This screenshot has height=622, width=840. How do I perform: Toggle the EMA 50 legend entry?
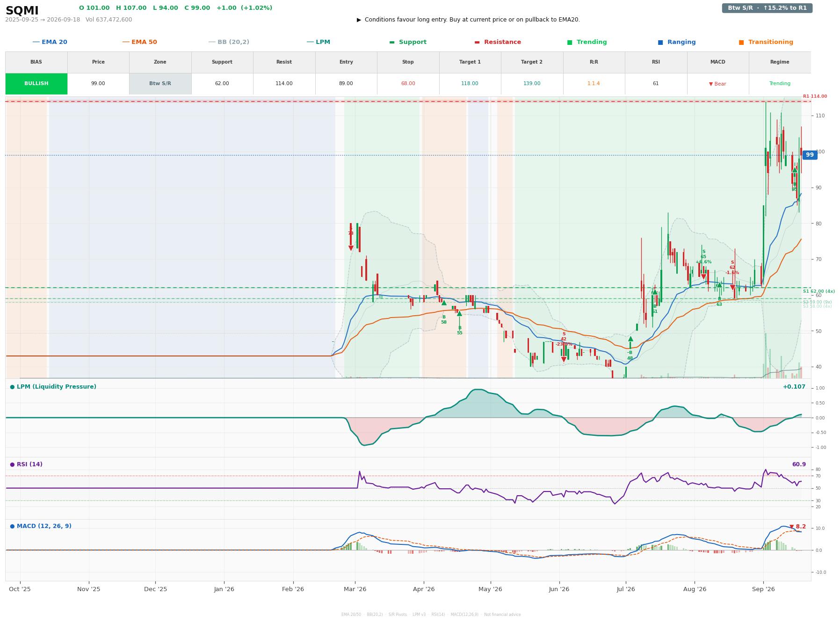tap(139, 42)
